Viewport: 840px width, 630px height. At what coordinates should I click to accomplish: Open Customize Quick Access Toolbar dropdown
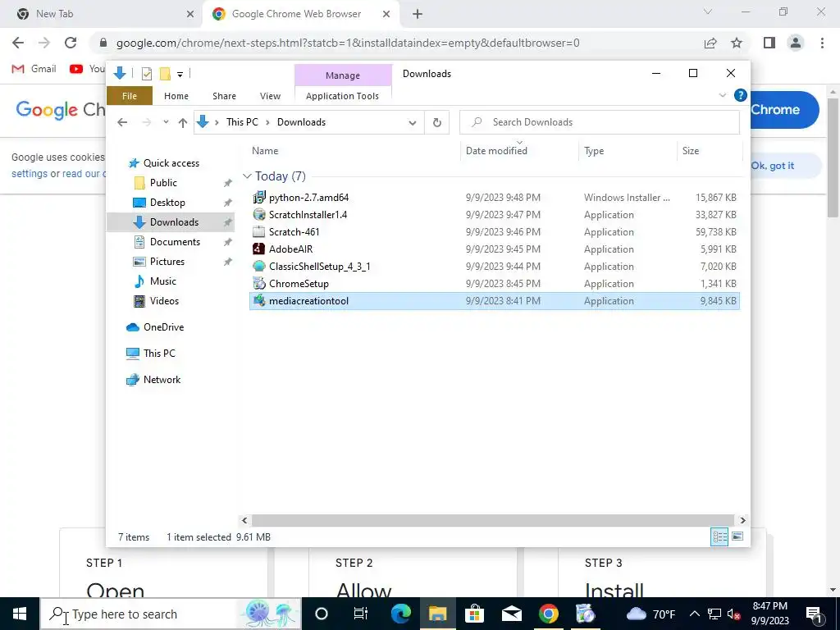tap(180, 75)
